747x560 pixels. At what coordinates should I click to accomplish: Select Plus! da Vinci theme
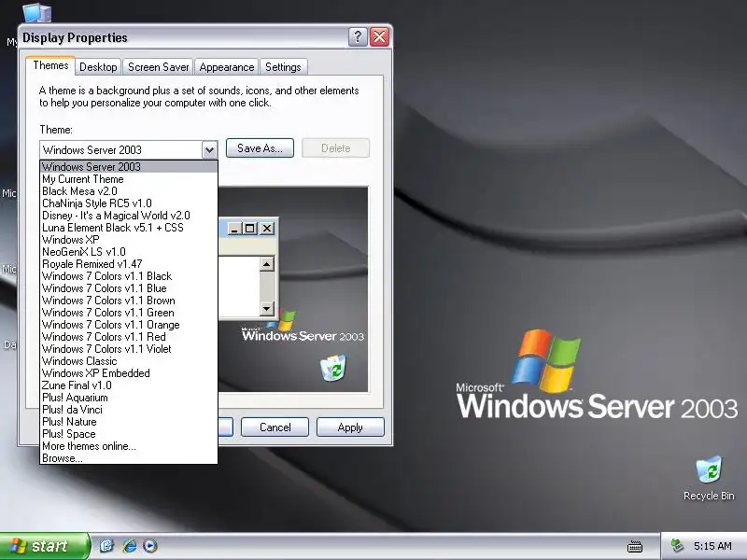click(x=129, y=410)
